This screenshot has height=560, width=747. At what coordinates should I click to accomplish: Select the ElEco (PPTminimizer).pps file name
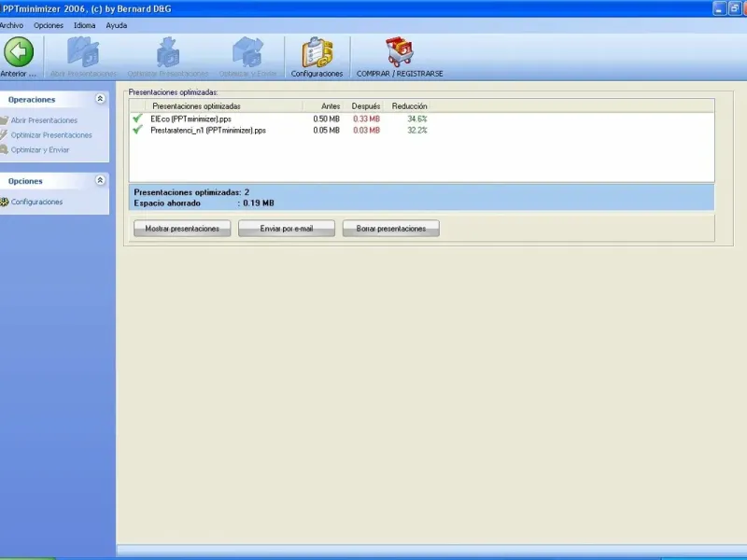(191, 119)
